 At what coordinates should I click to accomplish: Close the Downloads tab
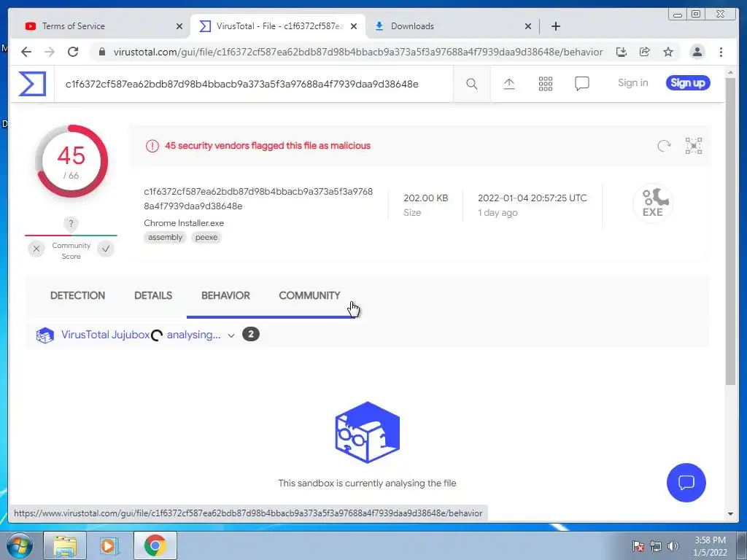click(x=528, y=26)
